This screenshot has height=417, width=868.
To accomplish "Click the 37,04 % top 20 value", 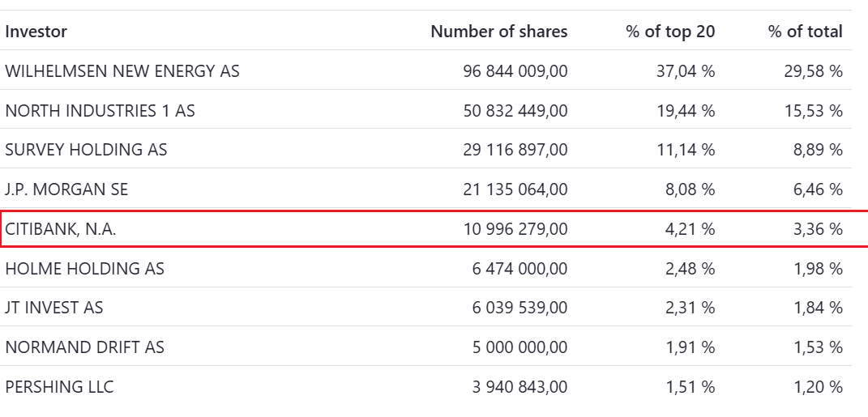I will 686,71.
